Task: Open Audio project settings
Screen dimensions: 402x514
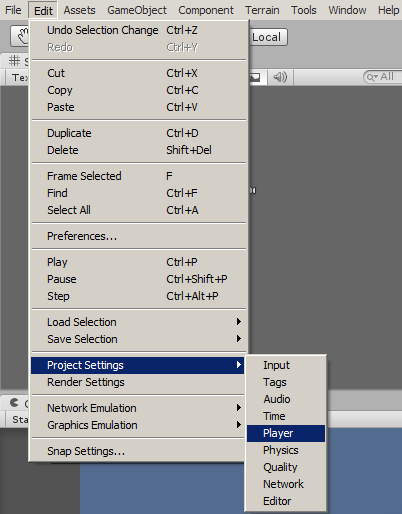Action: tap(286, 399)
